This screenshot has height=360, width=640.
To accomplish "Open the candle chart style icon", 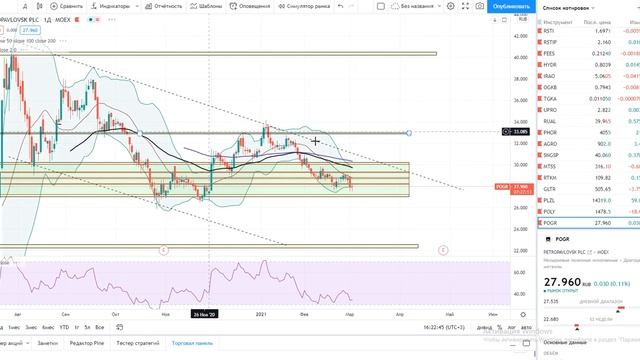I will (x=40, y=6).
